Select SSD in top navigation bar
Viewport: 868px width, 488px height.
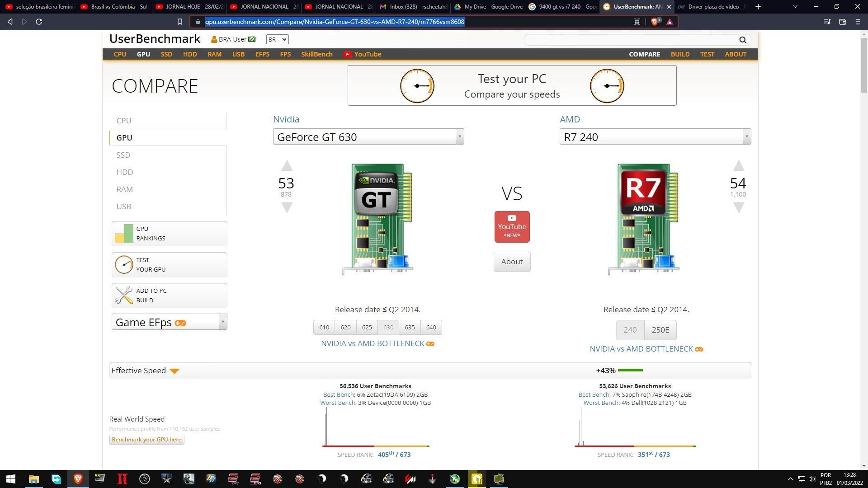(166, 54)
